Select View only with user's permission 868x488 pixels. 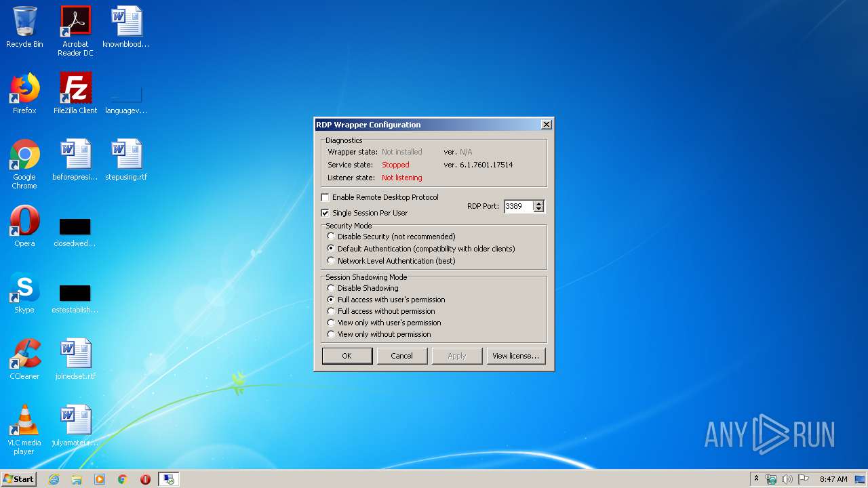tap(331, 323)
